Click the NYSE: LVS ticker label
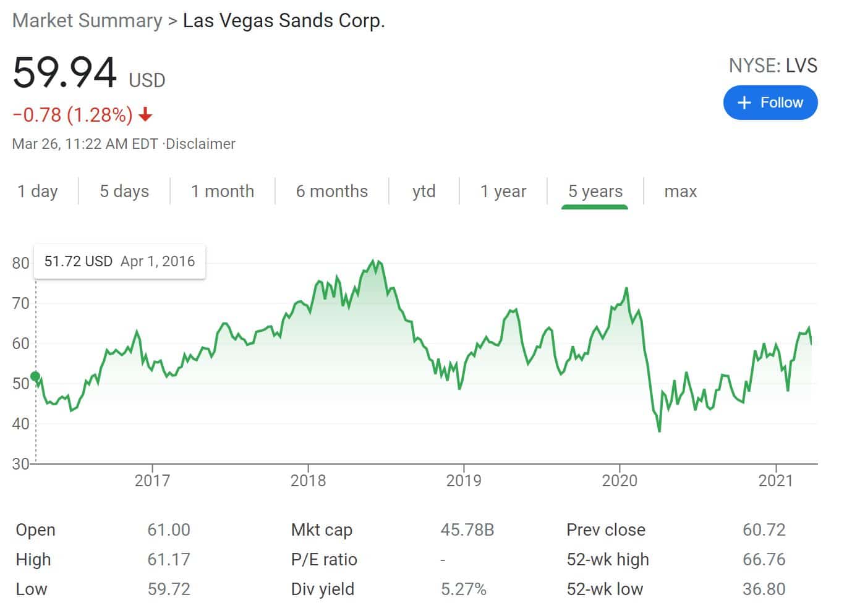Image resolution: width=852 pixels, height=616 pixels. click(773, 65)
